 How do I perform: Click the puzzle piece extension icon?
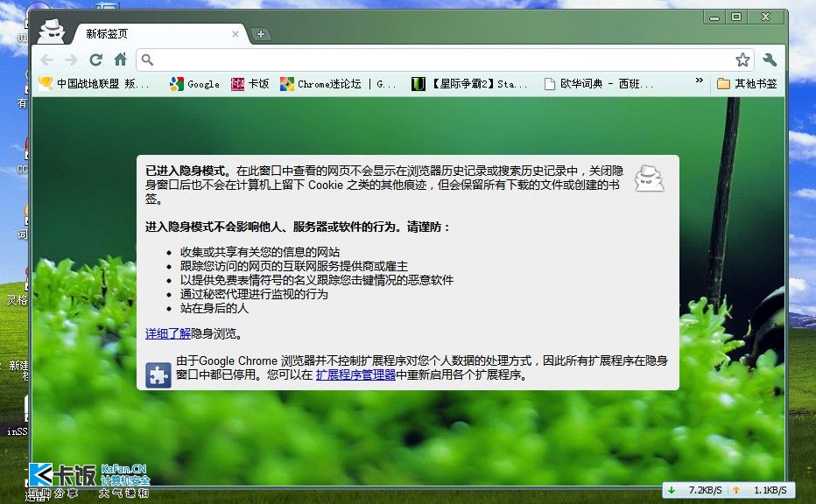pos(158,375)
